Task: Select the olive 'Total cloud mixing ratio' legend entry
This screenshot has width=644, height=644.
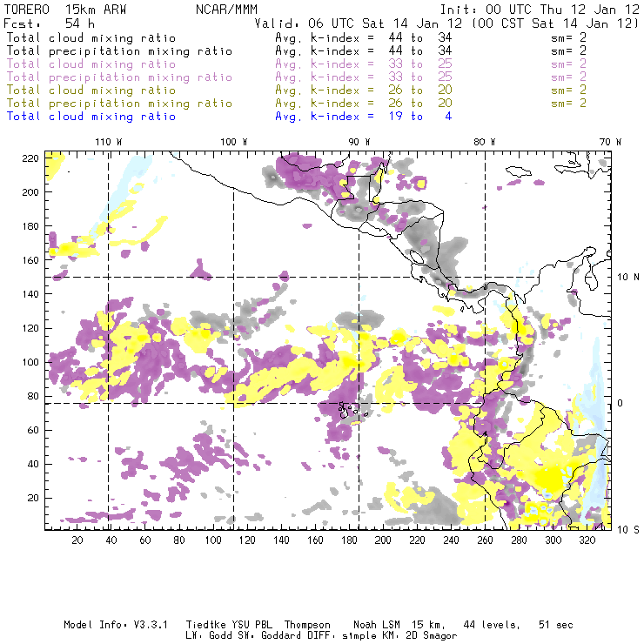Action: [91, 90]
